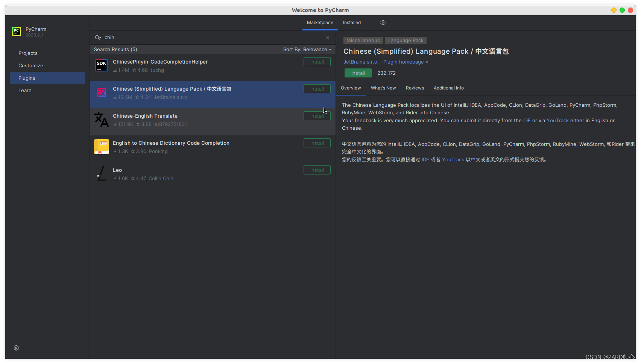Open the Additional Info tab
The image size is (641, 364).
pos(449,88)
